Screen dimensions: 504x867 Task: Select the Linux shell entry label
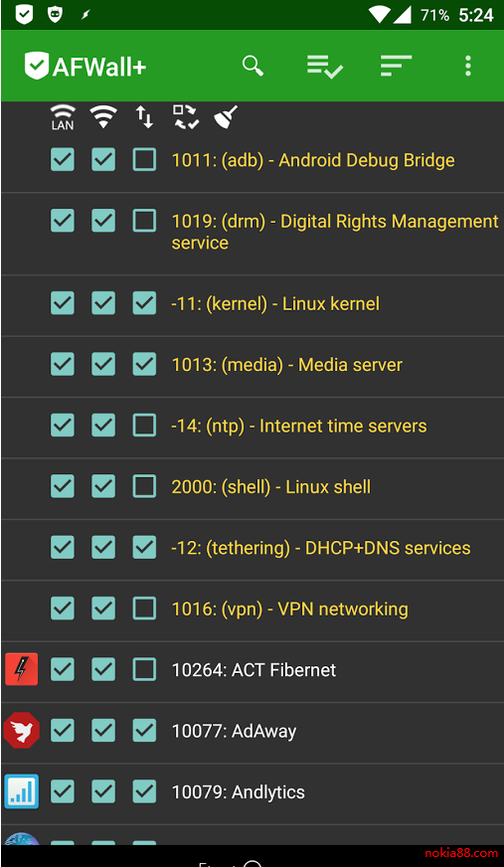point(270,486)
